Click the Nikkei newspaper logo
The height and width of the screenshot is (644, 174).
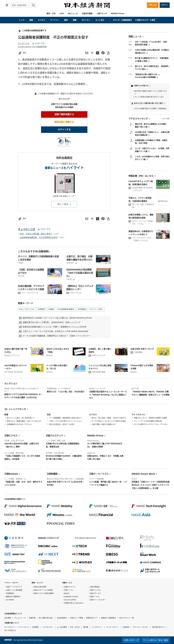(x=87, y=5)
